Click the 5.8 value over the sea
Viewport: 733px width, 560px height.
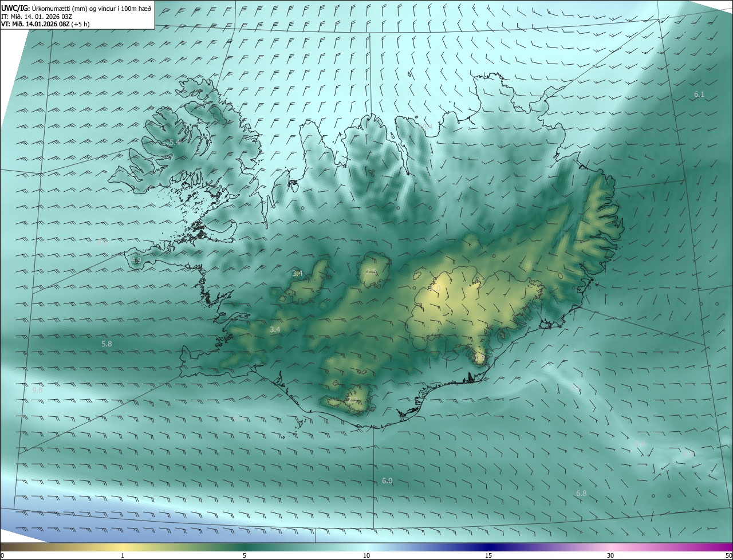tap(107, 344)
